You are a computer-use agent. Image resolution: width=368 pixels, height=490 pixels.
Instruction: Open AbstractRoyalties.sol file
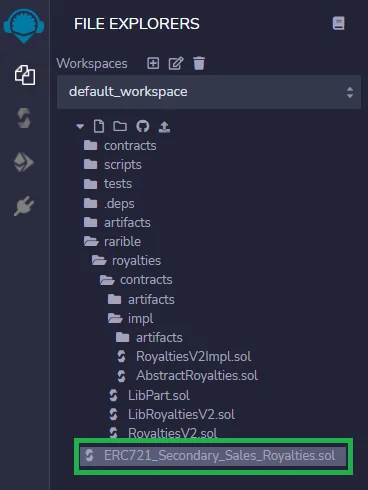[x=197, y=376]
